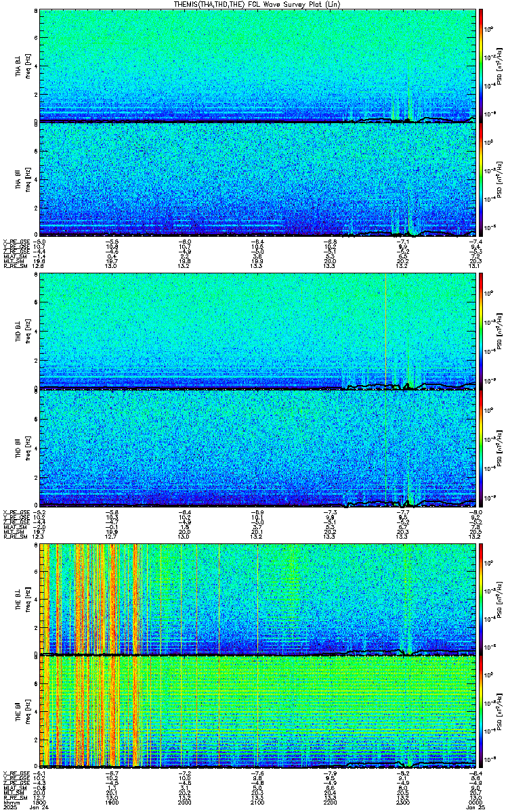Click the 1900 time tick label
508x812 pixels.
pyautogui.click(x=112, y=803)
